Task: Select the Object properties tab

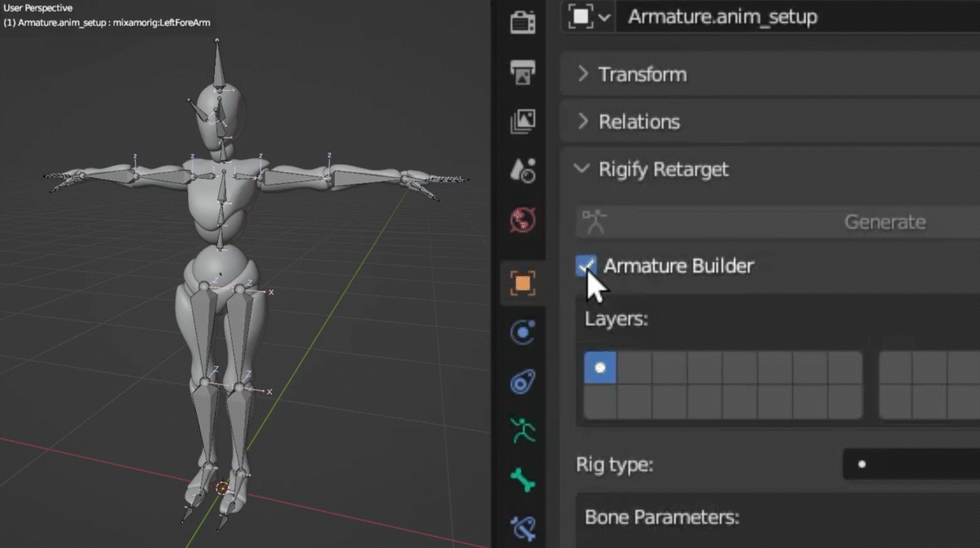Action: (x=523, y=283)
